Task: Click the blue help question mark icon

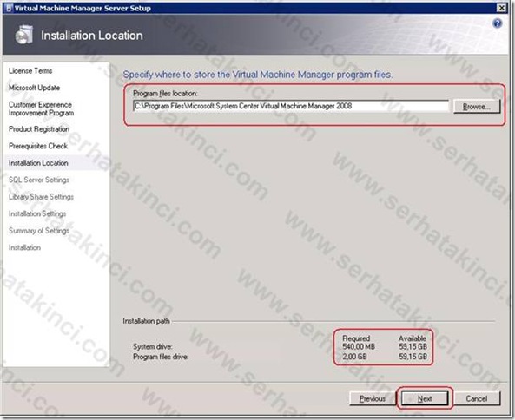Action: pyautogui.click(x=498, y=23)
